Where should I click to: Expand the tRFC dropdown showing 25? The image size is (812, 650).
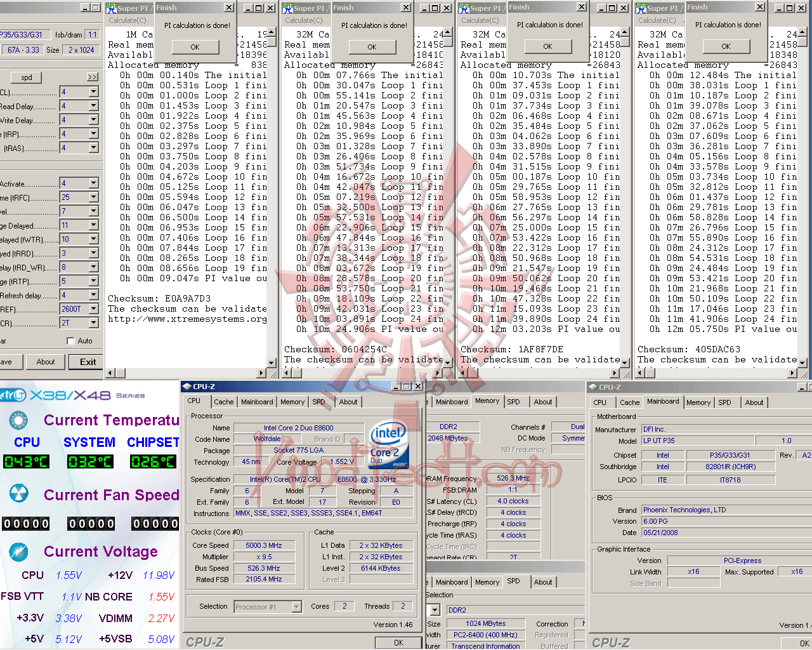click(94, 197)
